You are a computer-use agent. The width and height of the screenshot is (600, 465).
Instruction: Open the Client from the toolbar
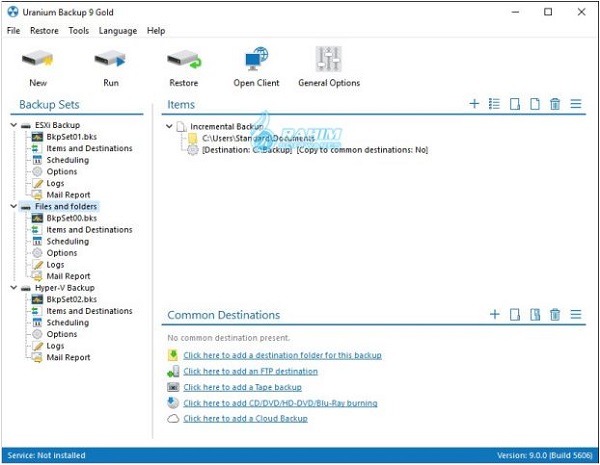[x=256, y=63]
